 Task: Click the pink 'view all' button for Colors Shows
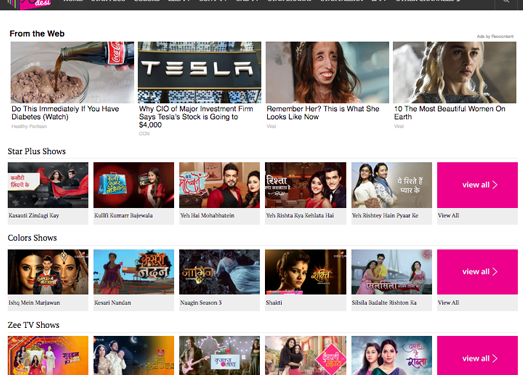click(477, 272)
